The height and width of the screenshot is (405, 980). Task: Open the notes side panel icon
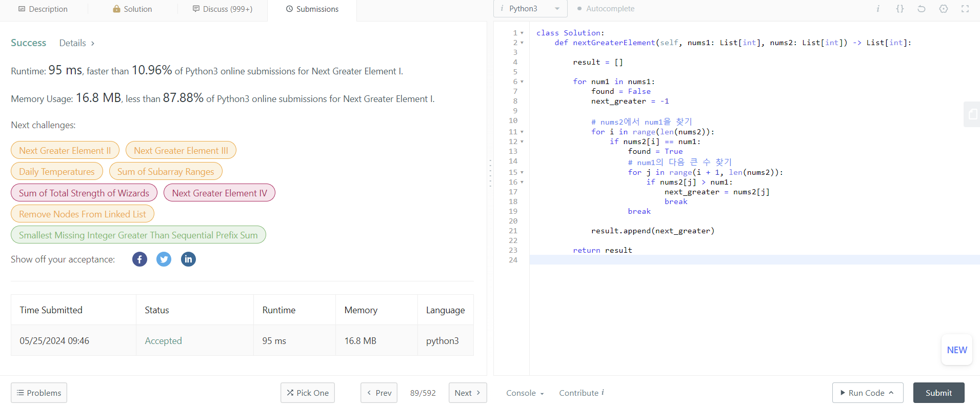click(972, 114)
